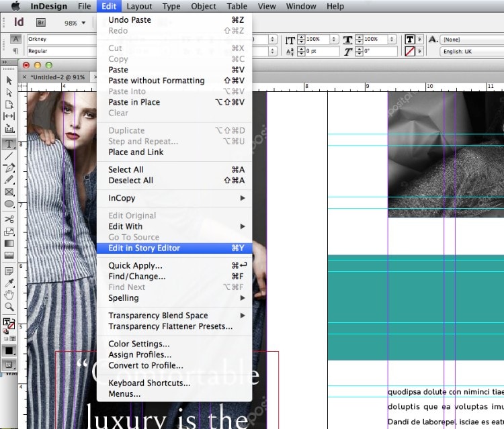This screenshot has height=429, width=504.
Task: Choose Select All
Action: point(174,170)
